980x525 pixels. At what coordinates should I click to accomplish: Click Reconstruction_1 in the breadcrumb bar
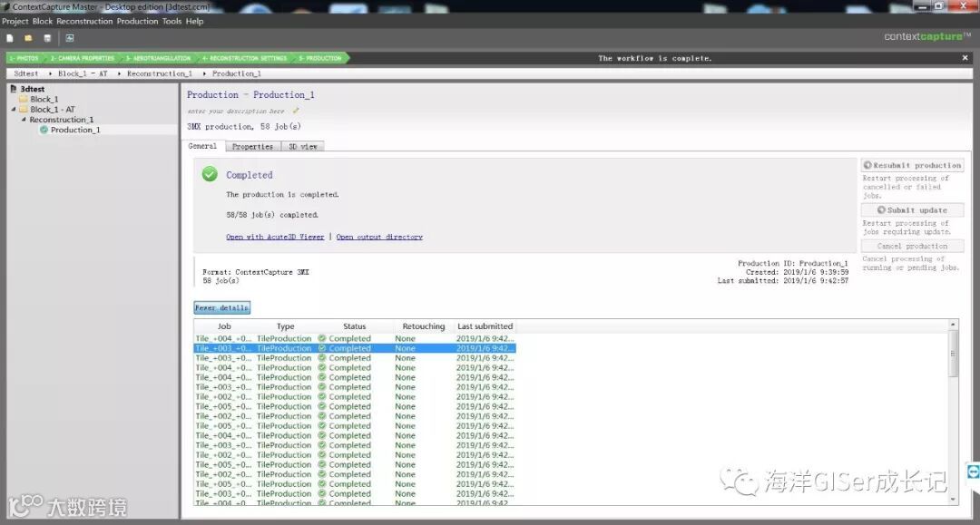tap(160, 73)
